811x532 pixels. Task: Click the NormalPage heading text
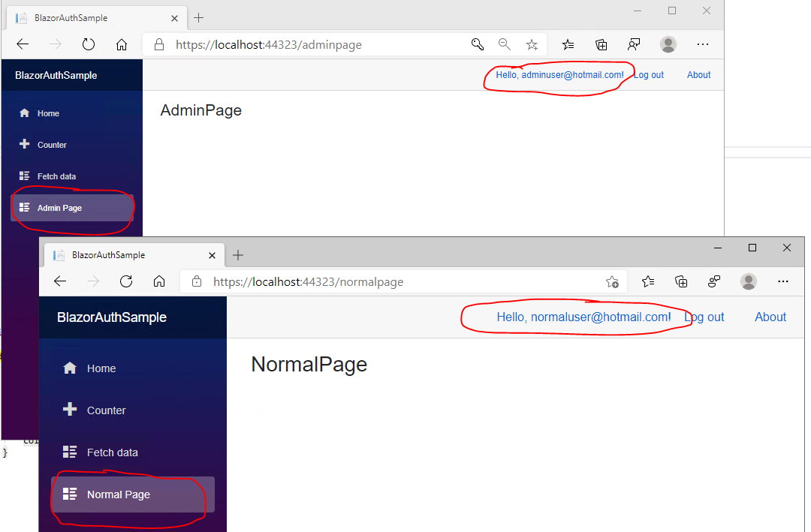pos(309,365)
